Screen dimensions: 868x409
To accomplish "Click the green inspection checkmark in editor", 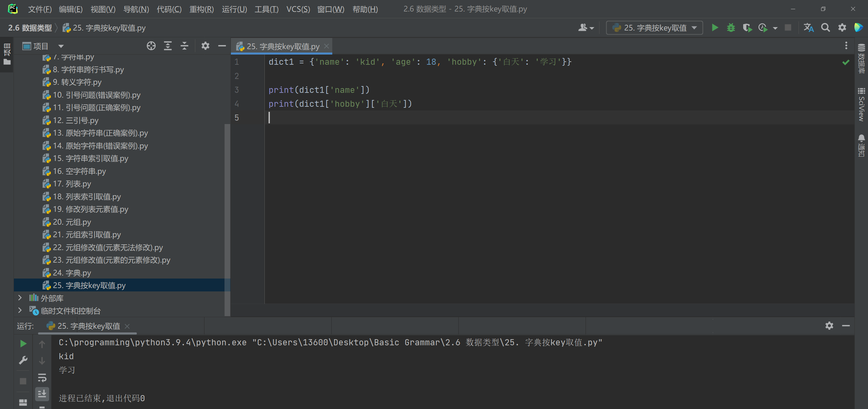I will pos(846,62).
